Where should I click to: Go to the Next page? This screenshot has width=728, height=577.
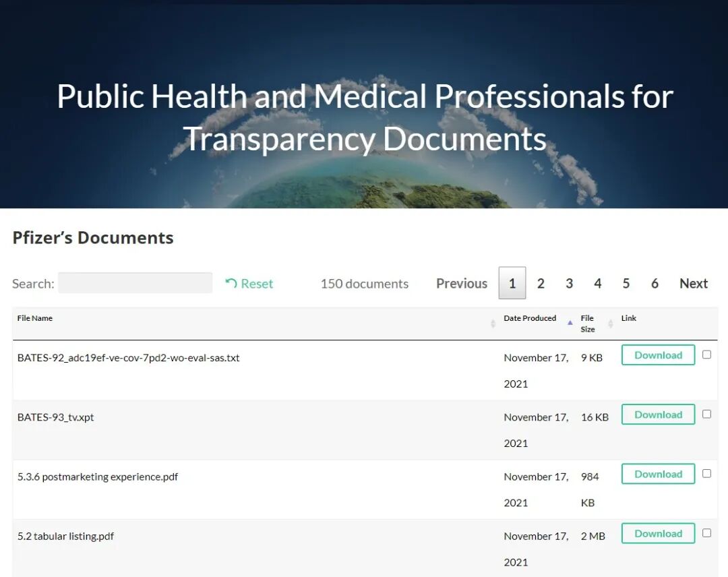pyautogui.click(x=694, y=283)
